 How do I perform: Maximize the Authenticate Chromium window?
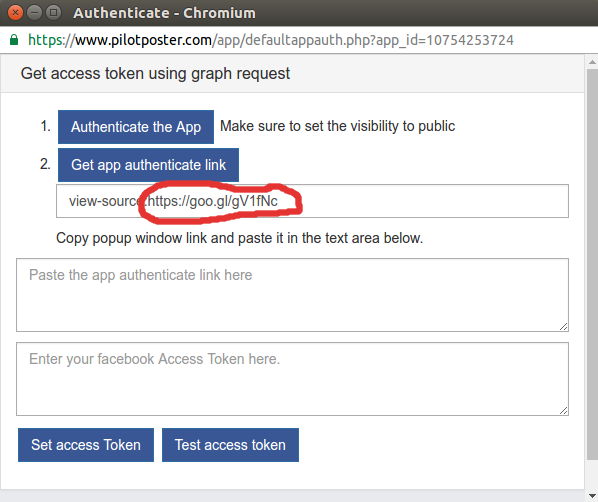[54, 13]
